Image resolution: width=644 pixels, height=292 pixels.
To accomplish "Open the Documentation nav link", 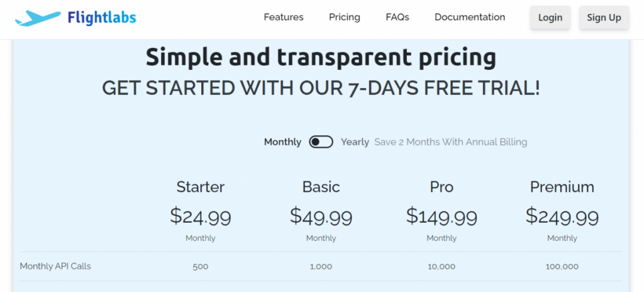I will (470, 17).
